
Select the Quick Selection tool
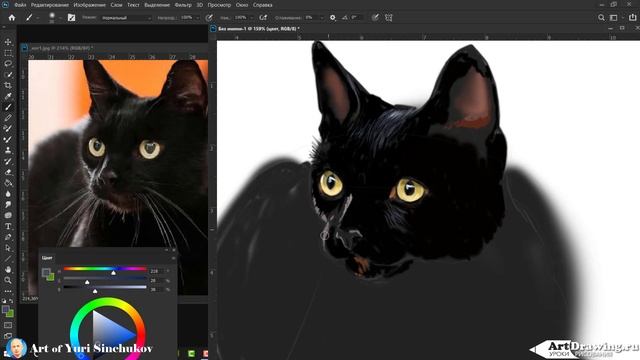[8, 75]
